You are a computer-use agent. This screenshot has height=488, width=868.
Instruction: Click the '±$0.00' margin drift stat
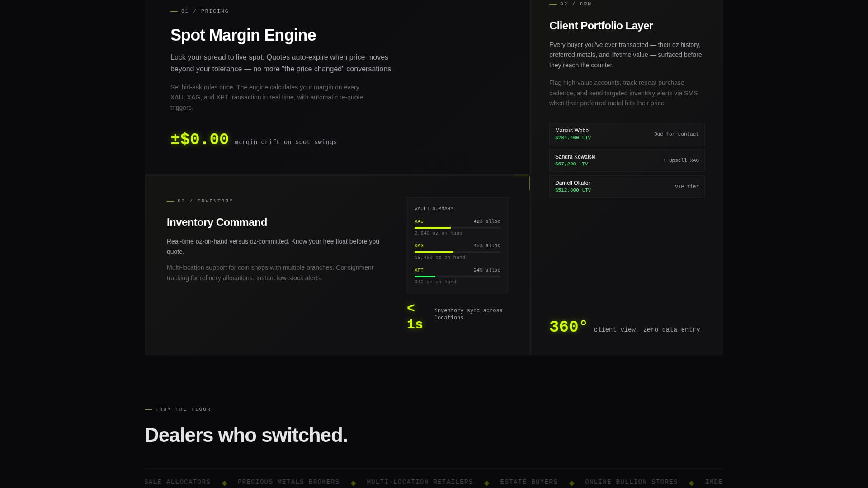pyautogui.click(x=199, y=139)
